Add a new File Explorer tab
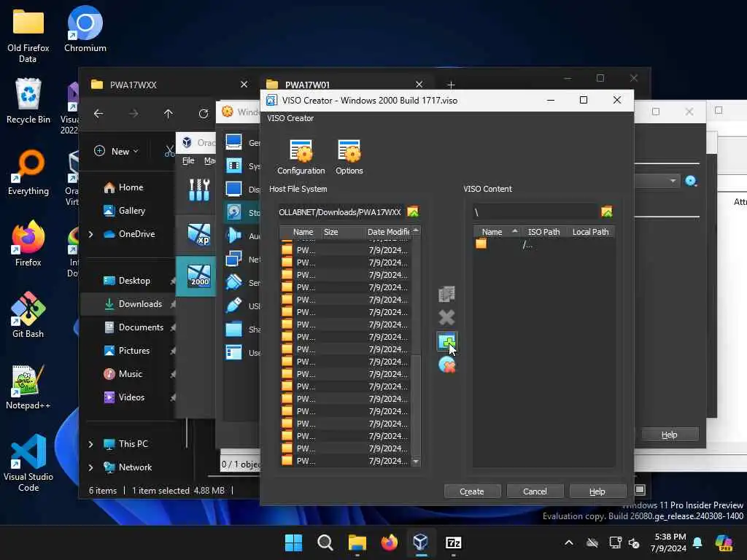747x560 pixels. coord(451,85)
